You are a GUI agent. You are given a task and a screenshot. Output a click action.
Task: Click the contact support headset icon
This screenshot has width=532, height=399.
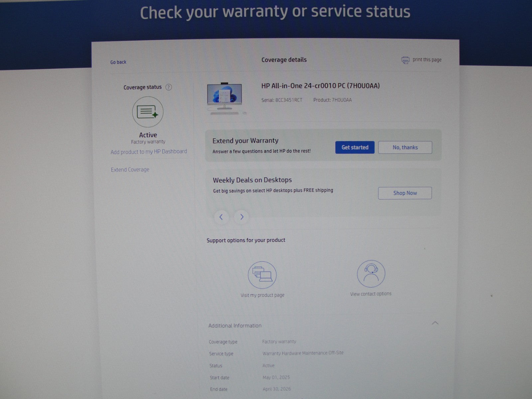[x=371, y=274]
